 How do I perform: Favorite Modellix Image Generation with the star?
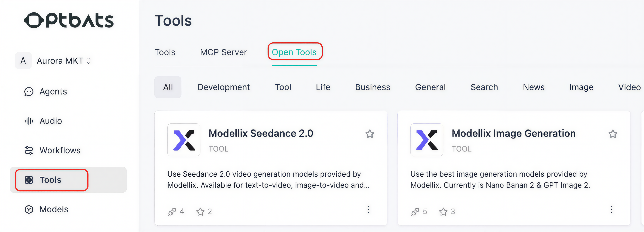coord(613,134)
